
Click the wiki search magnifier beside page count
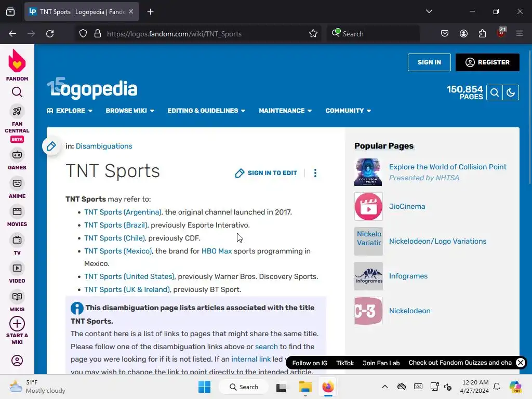[x=495, y=92]
